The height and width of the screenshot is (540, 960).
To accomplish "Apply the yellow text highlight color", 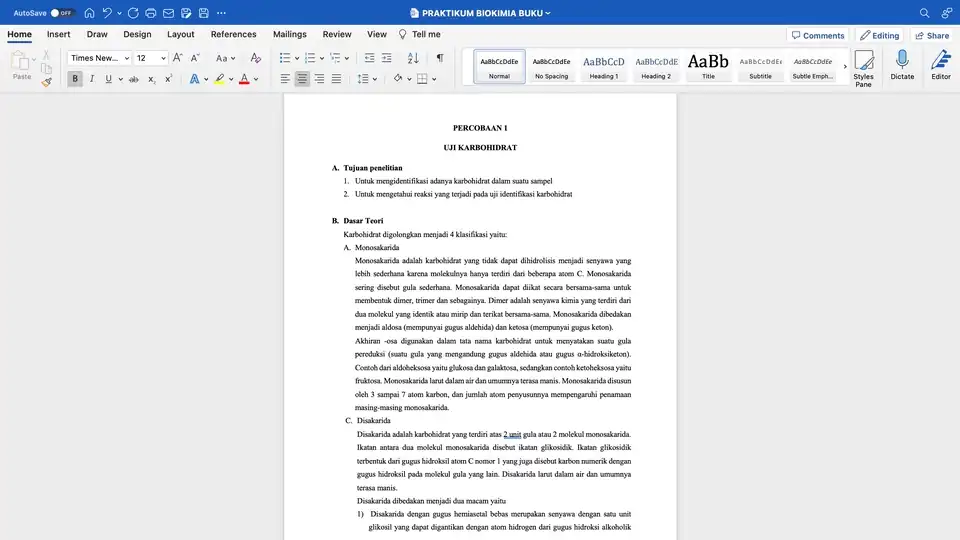I will click(x=219, y=79).
